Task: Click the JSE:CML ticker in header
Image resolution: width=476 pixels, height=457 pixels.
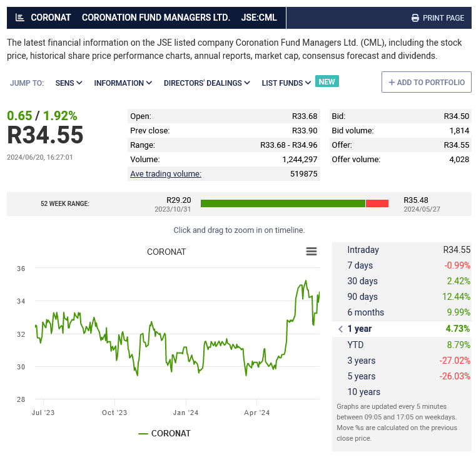Action: 259,18
